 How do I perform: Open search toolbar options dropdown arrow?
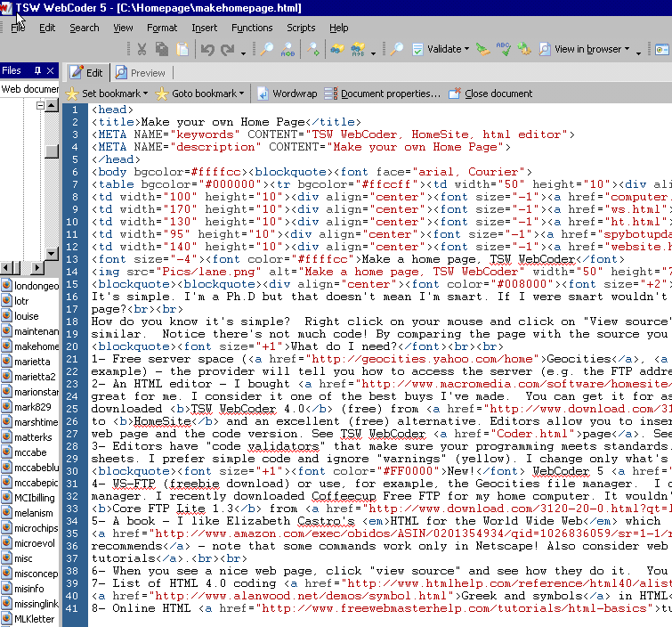tap(373, 53)
